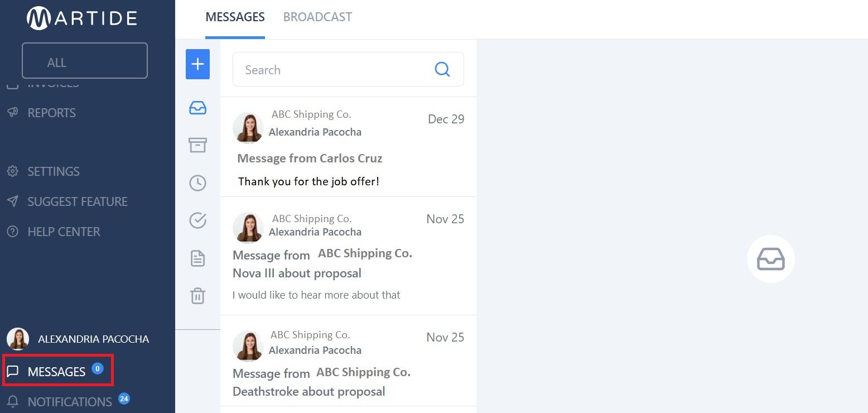
Task: Open the Archive box folder icon
Action: coord(197,145)
